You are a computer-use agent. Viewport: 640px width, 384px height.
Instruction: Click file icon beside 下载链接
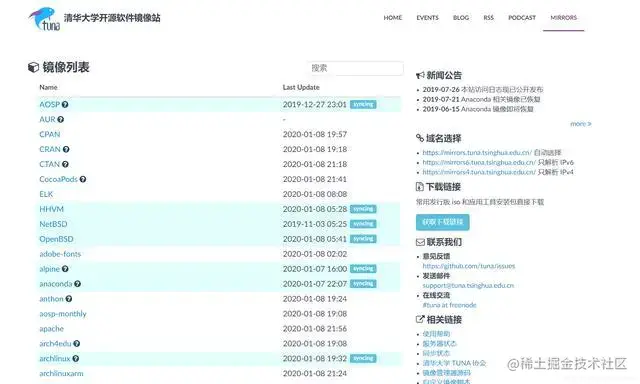(420, 187)
